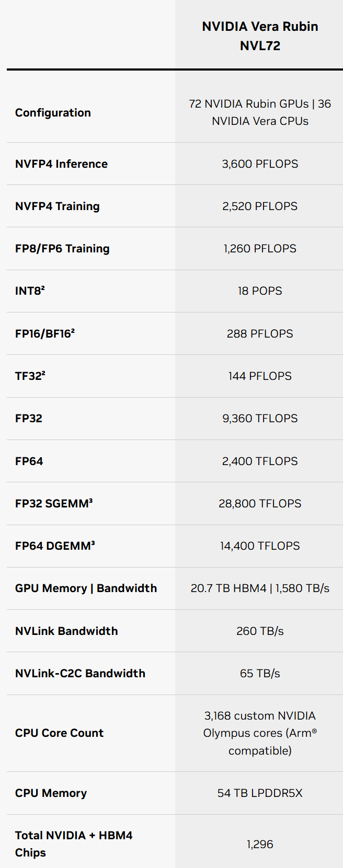This screenshot has width=343, height=868.
Task: Click the FP64 row label
Action: pos(29,461)
